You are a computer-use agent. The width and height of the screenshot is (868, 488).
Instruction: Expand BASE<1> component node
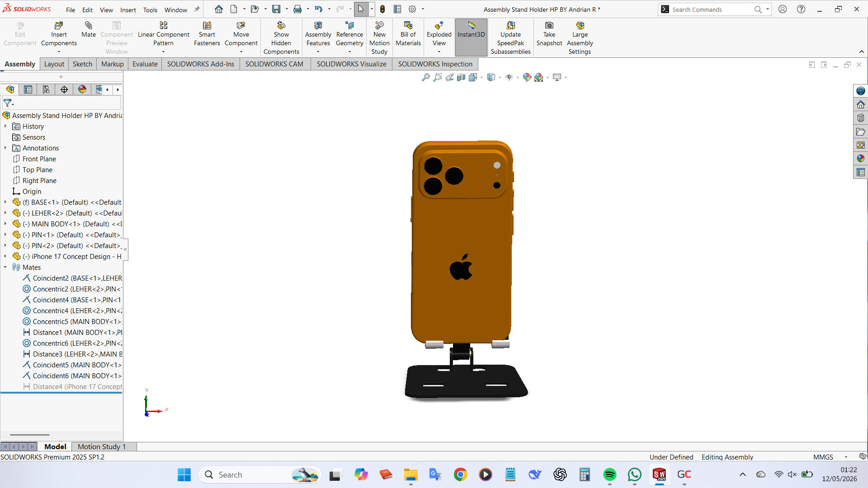click(5, 202)
